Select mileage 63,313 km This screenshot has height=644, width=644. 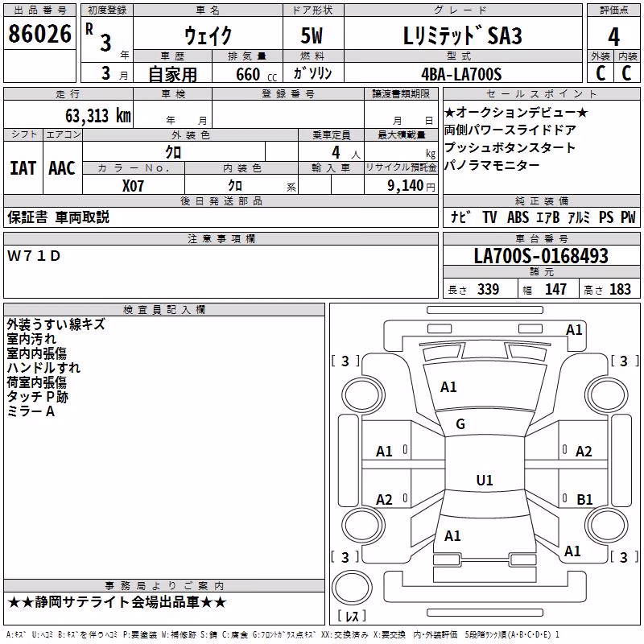(98, 116)
